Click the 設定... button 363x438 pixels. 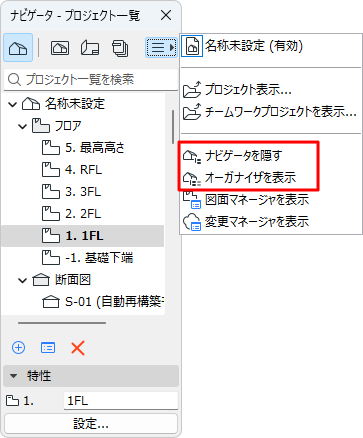[x=91, y=424]
